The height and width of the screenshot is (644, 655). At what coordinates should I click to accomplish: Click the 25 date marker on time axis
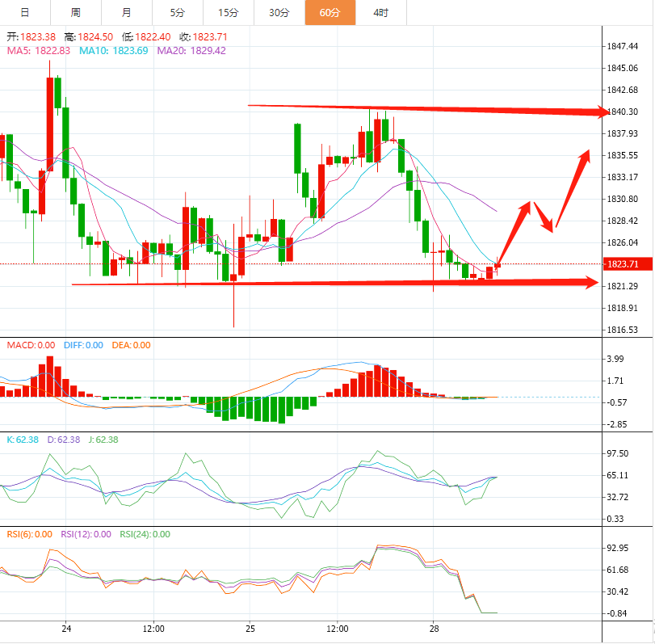click(x=250, y=629)
